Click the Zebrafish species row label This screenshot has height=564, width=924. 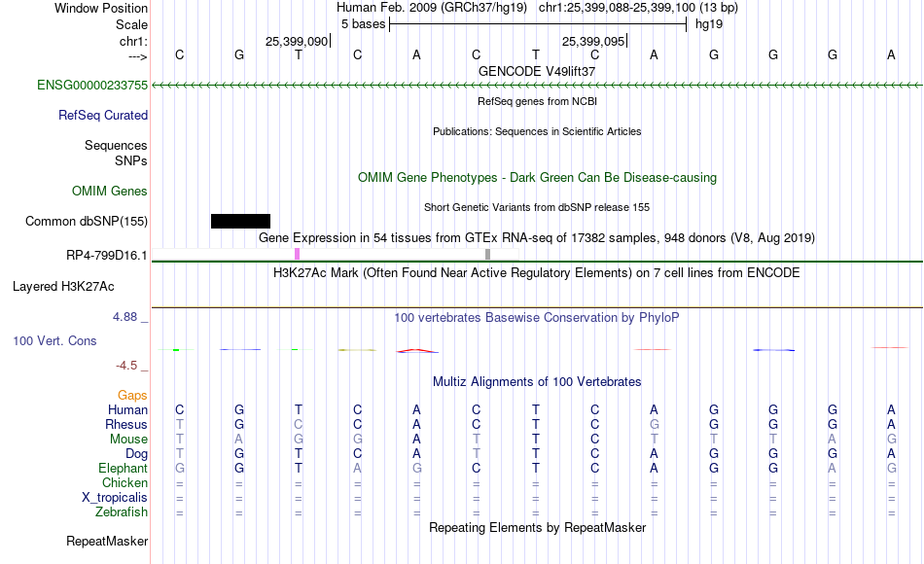pyautogui.click(x=122, y=511)
